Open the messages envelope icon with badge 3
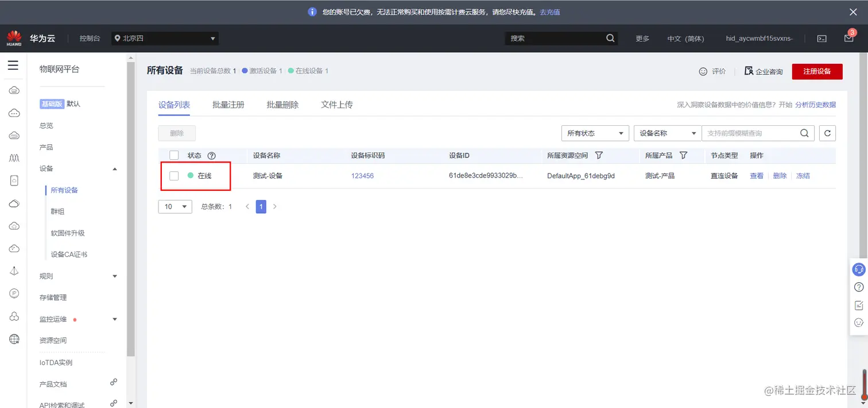Viewport: 868px width, 408px height. tap(849, 38)
